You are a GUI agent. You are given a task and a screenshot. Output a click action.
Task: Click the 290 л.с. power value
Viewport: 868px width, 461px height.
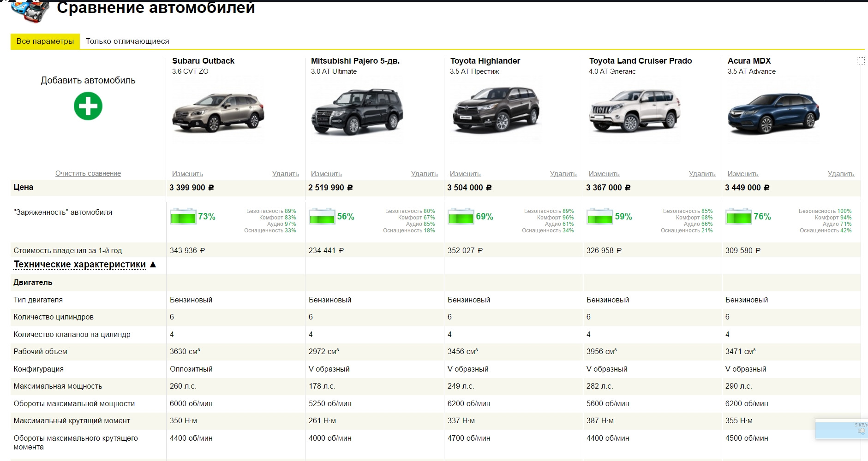tap(738, 386)
